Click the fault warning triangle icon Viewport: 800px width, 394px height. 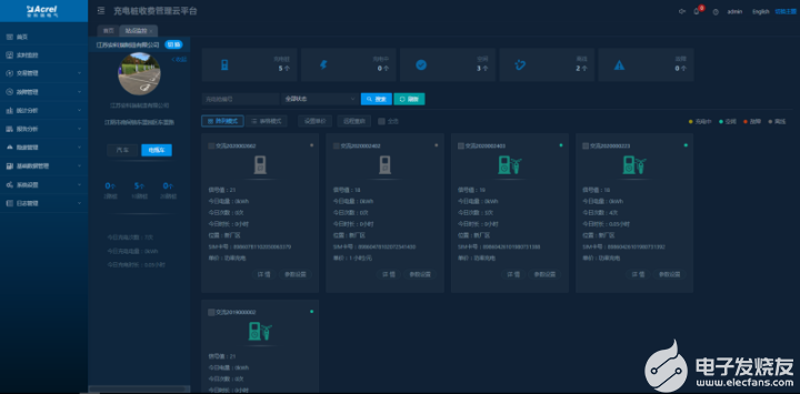619,65
